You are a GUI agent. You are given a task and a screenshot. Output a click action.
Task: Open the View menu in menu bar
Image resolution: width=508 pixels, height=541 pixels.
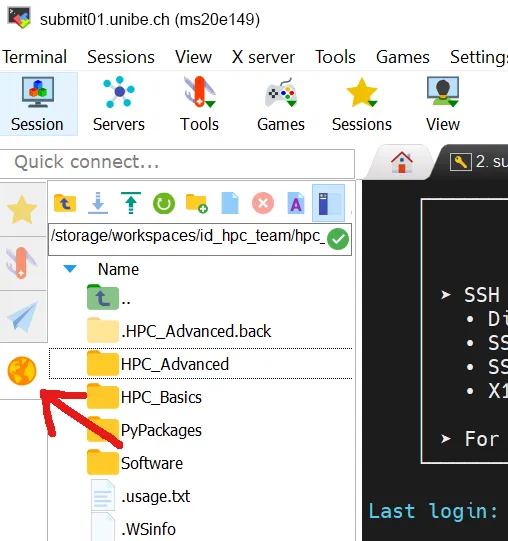[x=193, y=57]
